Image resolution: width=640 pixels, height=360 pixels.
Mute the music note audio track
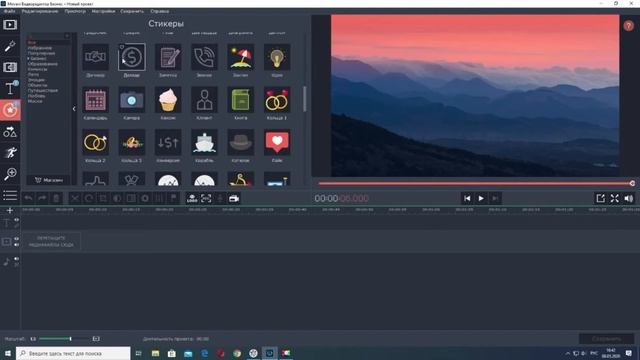click(17, 258)
